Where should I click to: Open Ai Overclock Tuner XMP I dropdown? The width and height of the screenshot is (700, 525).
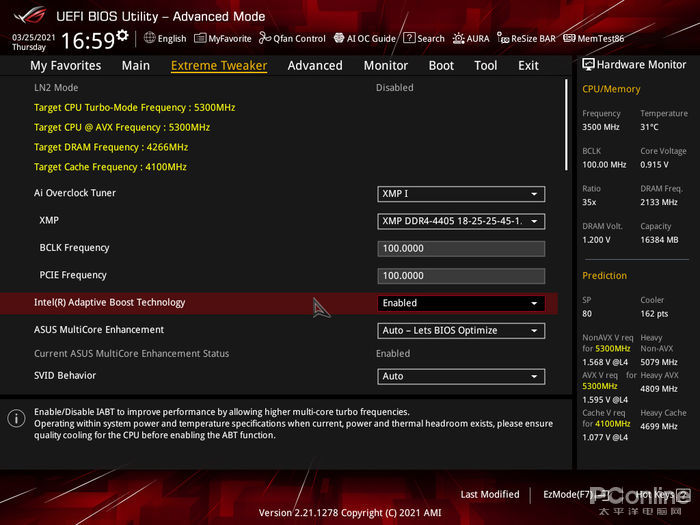pos(461,194)
